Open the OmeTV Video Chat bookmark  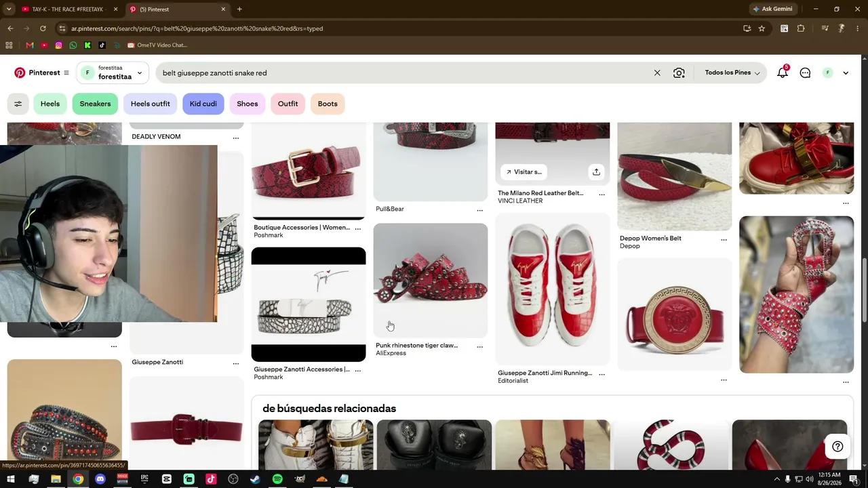pyautogui.click(x=157, y=45)
